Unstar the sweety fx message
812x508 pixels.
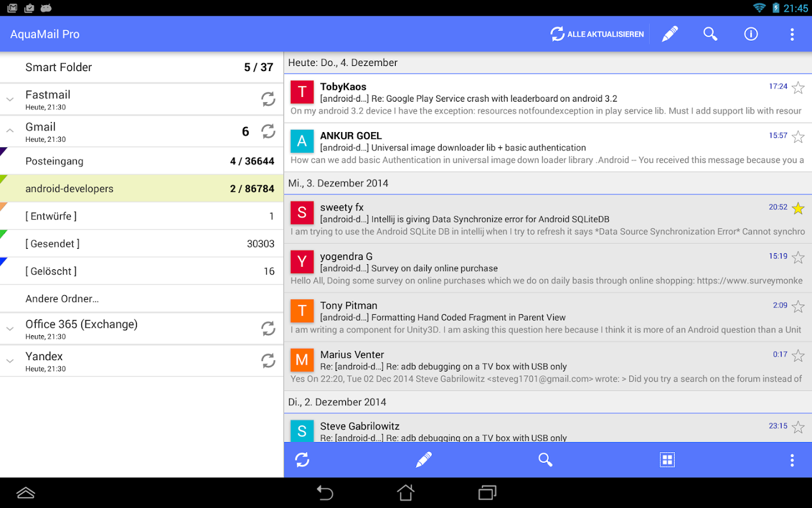(798, 208)
